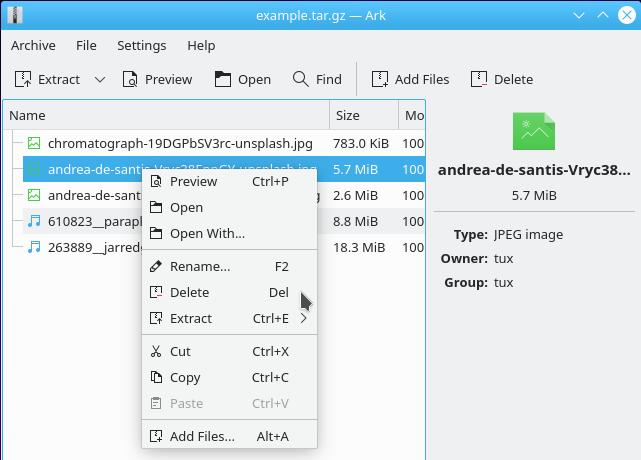
Task: Click the Delete toolbar button
Action: tap(502, 79)
